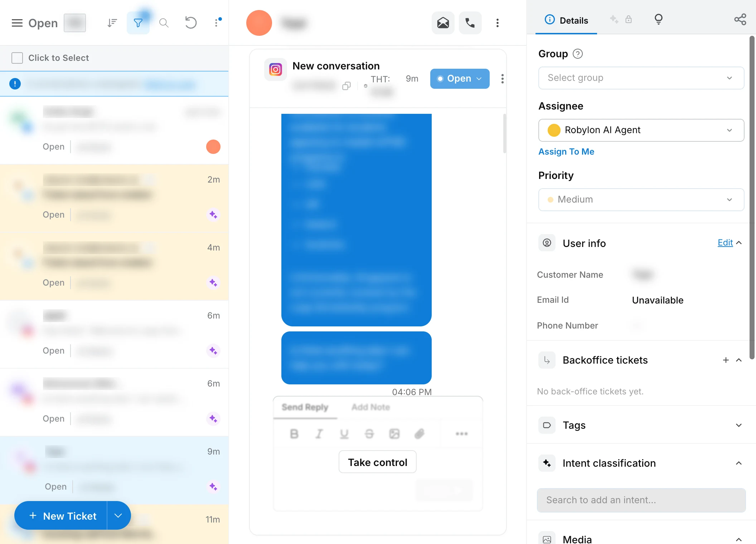756x544 pixels.
Task: Open conversation header kebab menu
Action: coord(497,23)
